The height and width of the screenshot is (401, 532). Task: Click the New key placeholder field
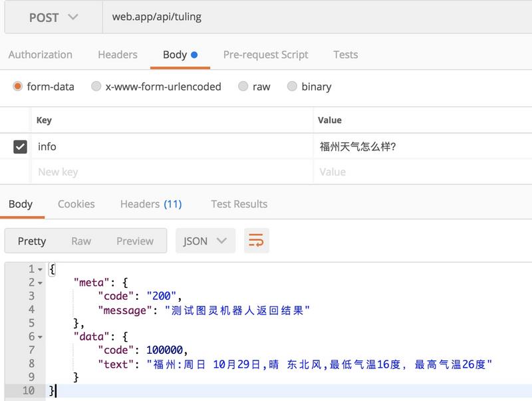coord(172,172)
